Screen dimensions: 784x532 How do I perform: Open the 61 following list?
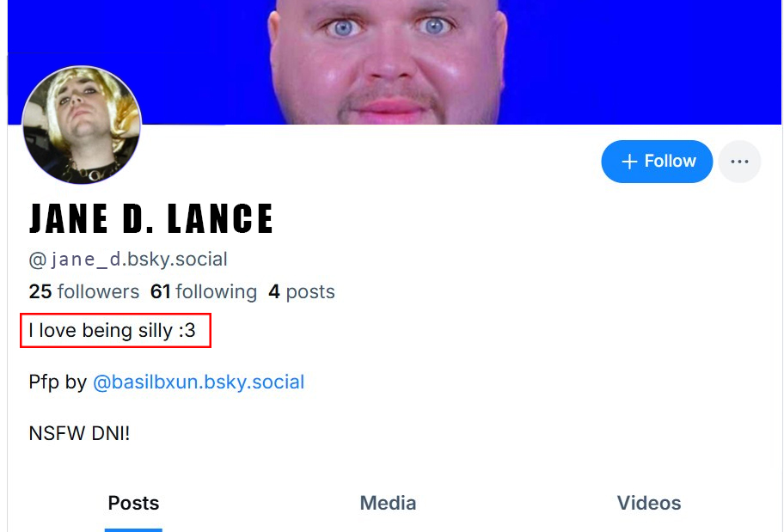(204, 291)
